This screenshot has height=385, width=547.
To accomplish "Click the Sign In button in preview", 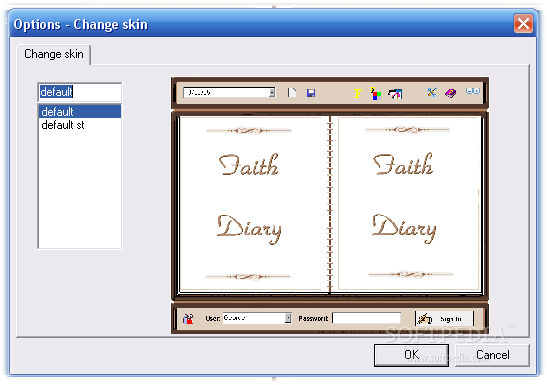I will (x=444, y=319).
